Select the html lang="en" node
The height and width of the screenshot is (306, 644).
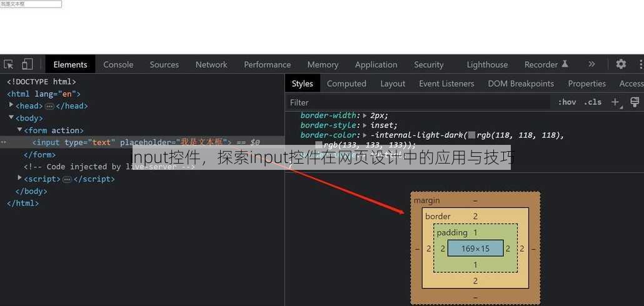click(x=44, y=94)
